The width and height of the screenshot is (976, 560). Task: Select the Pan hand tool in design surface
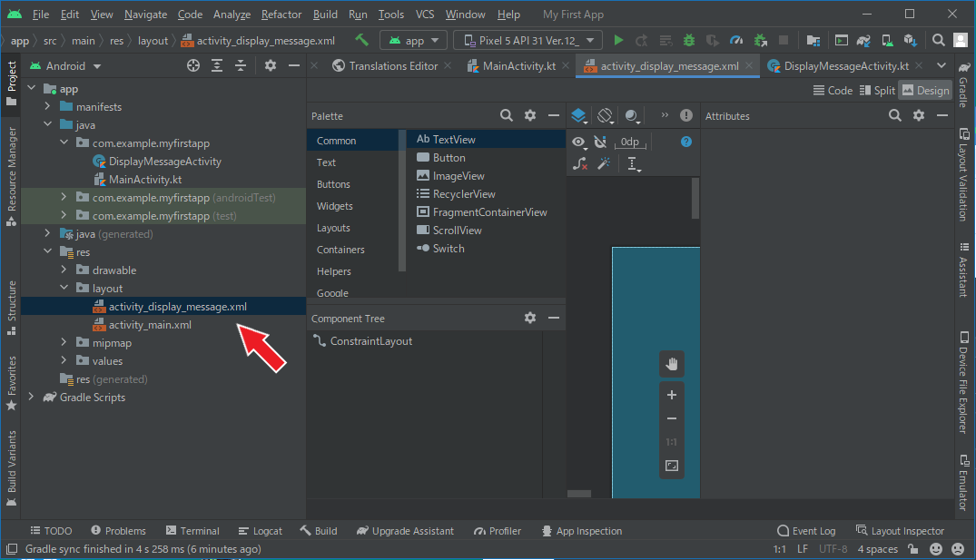(672, 365)
